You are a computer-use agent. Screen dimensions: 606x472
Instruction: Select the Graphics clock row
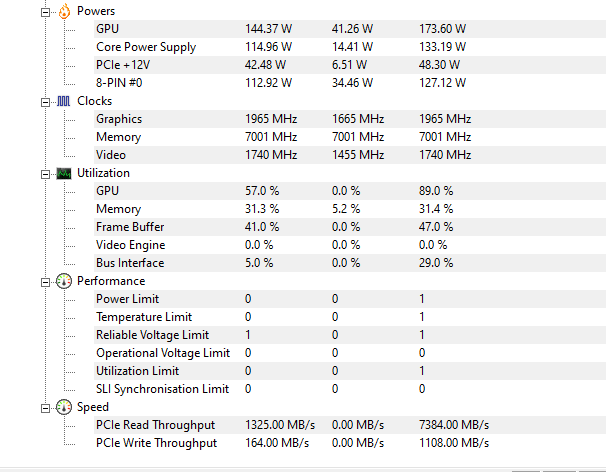(350, 119)
